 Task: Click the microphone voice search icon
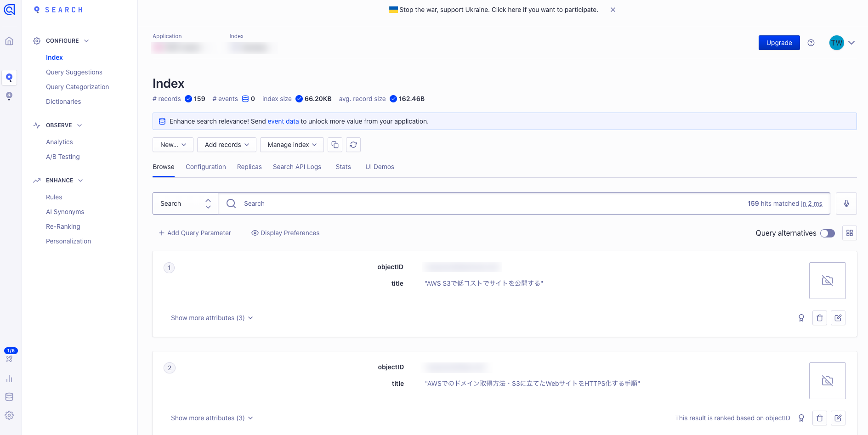(846, 203)
